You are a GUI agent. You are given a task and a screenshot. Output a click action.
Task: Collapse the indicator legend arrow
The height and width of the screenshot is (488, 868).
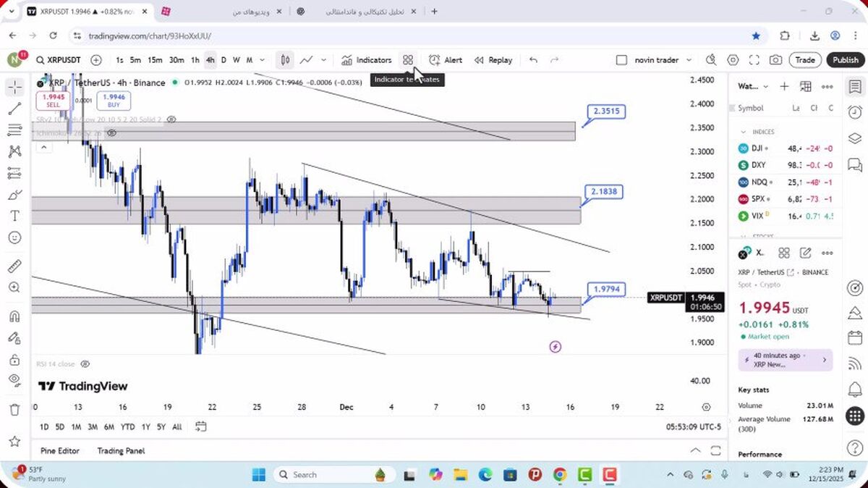pos(43,147)
